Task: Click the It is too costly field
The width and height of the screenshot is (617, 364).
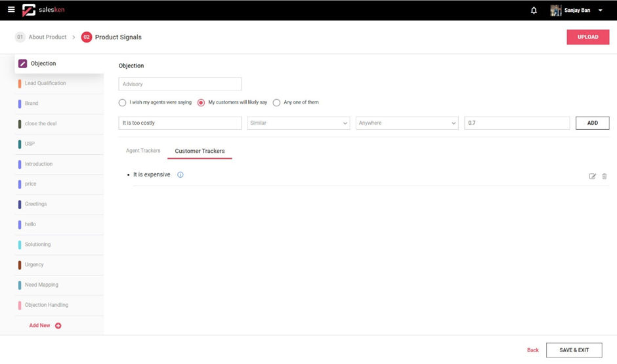Action: click(x=180, y=123)
